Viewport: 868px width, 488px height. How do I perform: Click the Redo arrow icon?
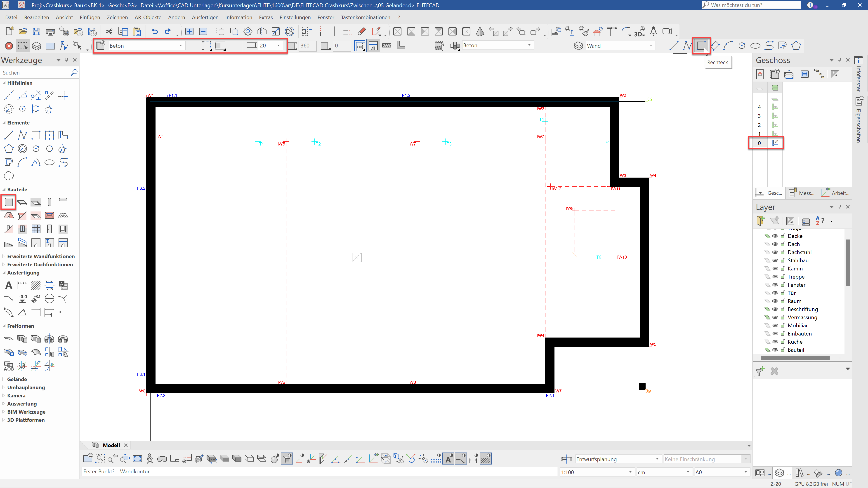pyautogui.click(x=168, y=31)
